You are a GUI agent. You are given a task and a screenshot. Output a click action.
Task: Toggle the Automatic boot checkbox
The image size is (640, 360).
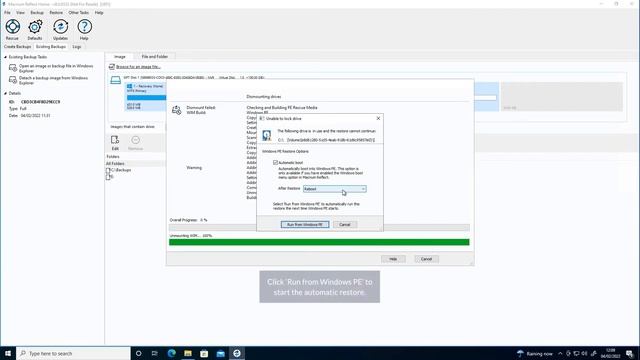(x=276, y=162)
